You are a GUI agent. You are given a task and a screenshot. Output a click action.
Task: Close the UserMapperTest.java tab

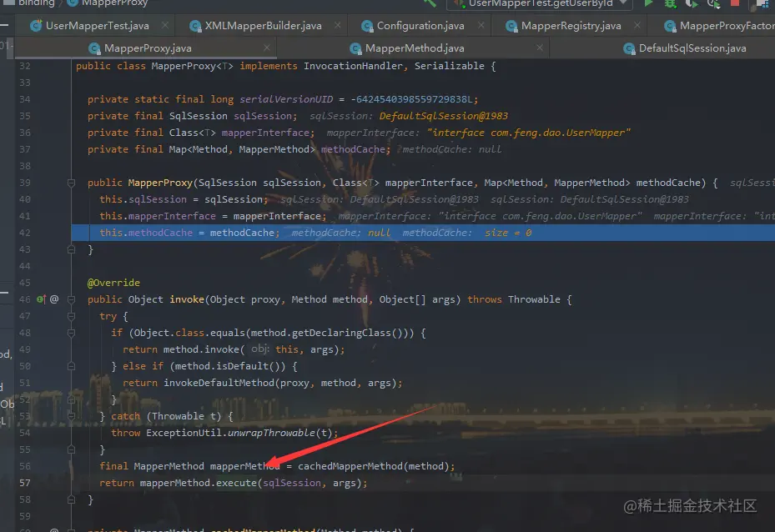click(165, 25)
